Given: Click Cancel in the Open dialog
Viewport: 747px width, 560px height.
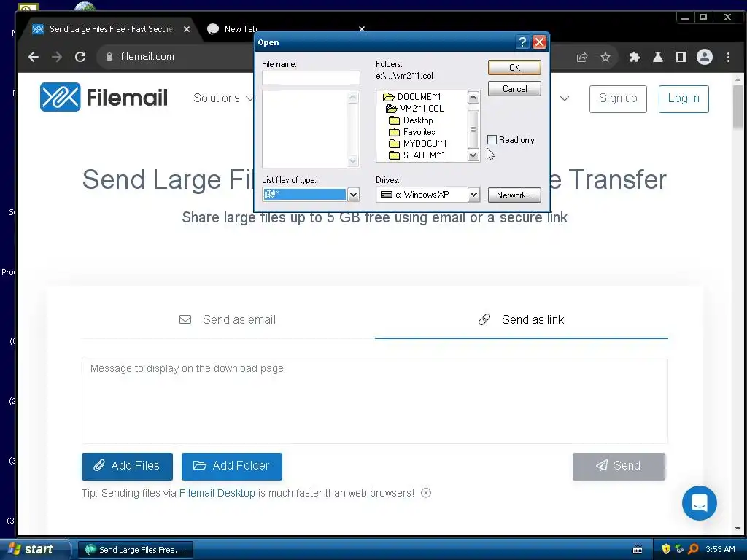Looking at the screenshot, I should click(x=514, y=88).
